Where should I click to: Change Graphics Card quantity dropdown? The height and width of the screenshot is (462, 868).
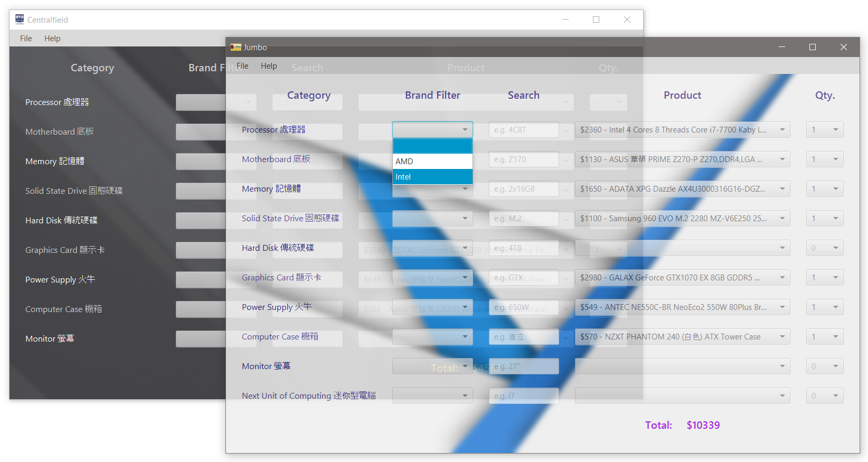(x=825, y=278)
